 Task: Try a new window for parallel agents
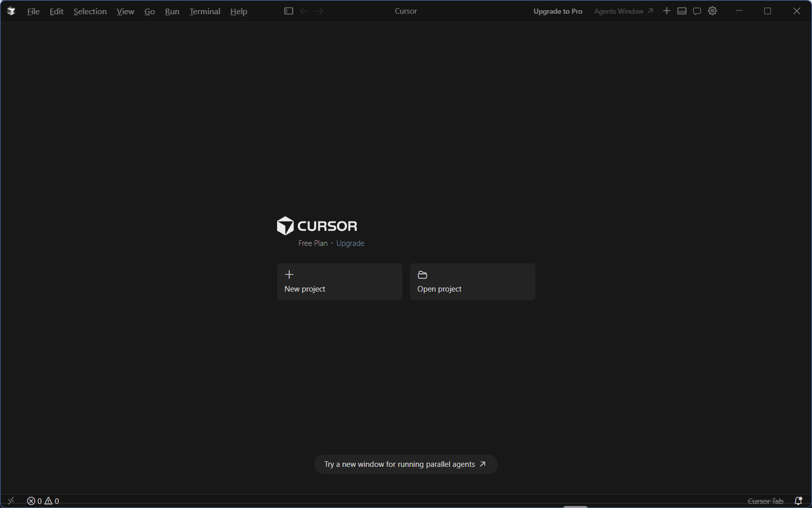click(406, 464)
